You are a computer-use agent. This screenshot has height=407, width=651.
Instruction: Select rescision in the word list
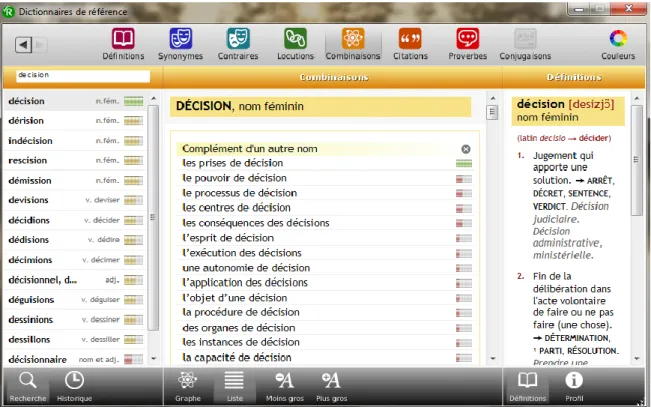[76, 160]
